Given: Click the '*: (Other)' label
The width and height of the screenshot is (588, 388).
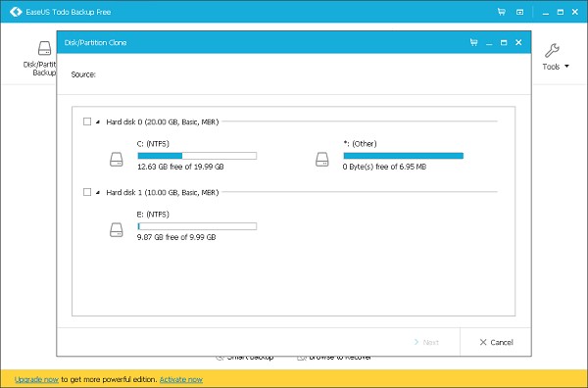Looking at the screenshot, I should pos(360,144).
